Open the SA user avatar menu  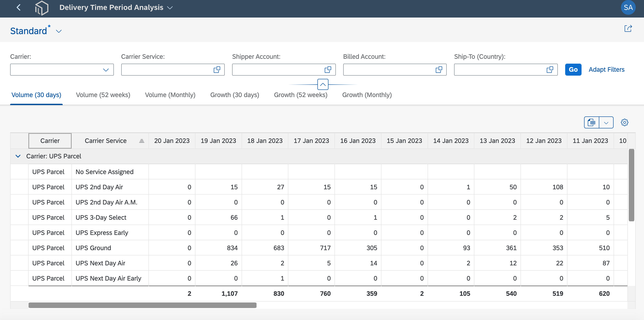[x=628, y=8]
